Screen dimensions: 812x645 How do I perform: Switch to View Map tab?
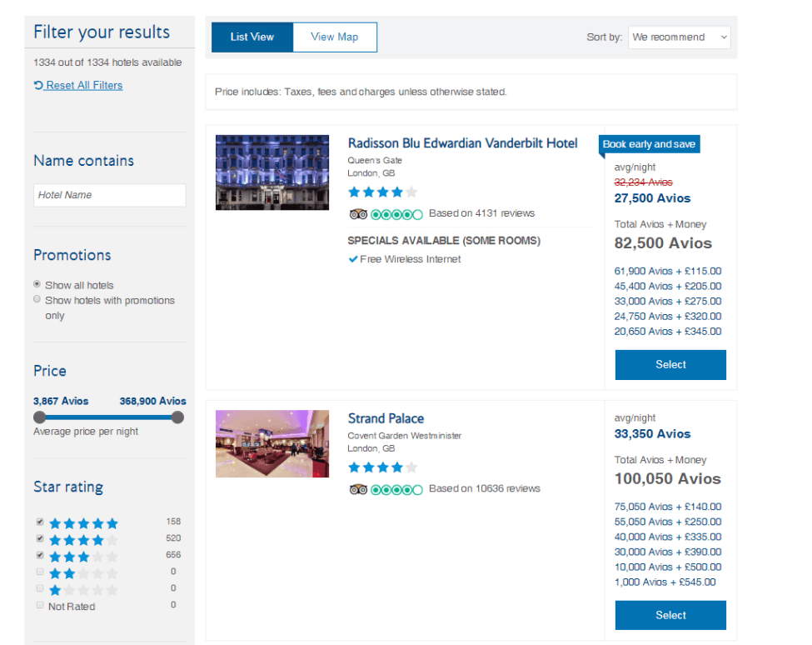point(335,37)
